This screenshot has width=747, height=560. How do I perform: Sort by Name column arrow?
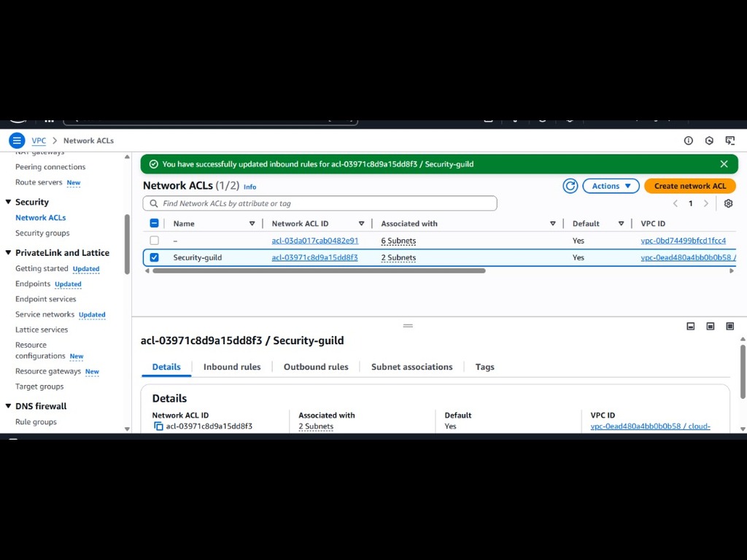pyautogui.click(x=252, y=223)
